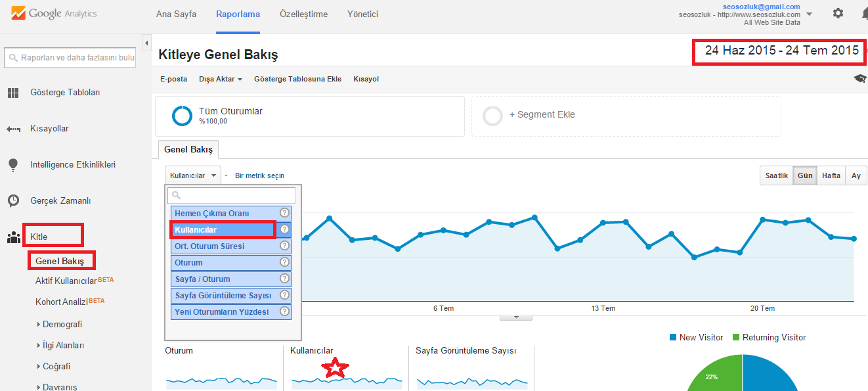This screenshot has height=391, width=868.
Task: Open Genel Bakış under Kitle in sidebar
Action: (60, 261)
